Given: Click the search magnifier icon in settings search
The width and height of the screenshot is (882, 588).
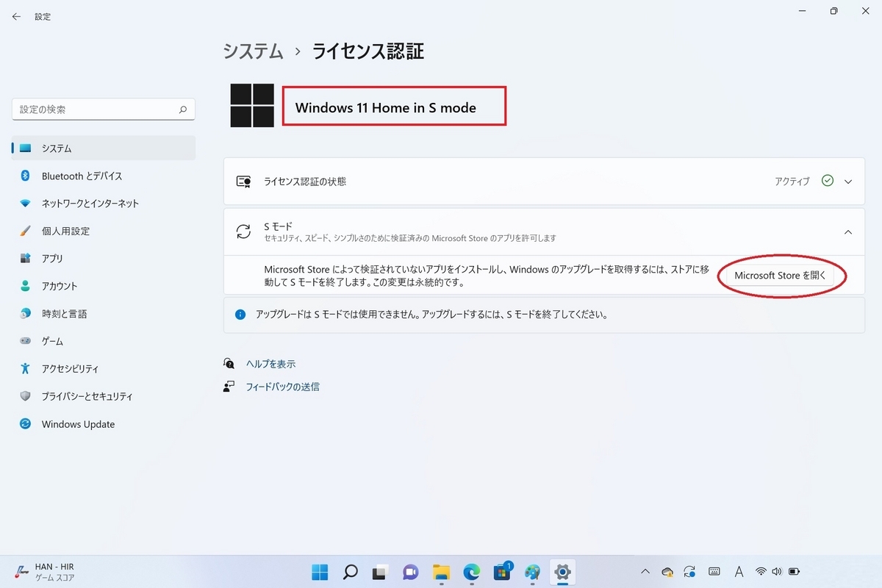Looking at the screenshot, I should [x=183, y=110].
